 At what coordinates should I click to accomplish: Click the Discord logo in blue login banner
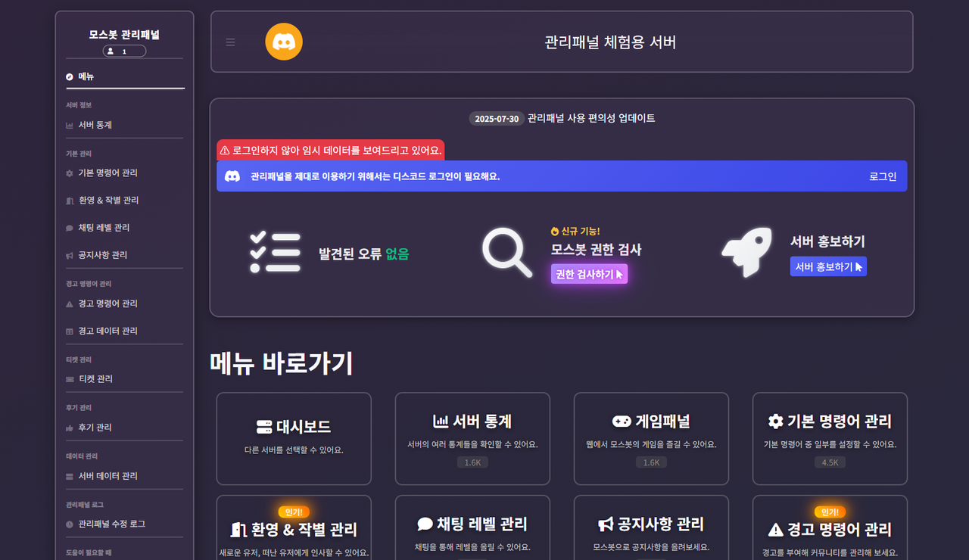(x=232, y=176)
